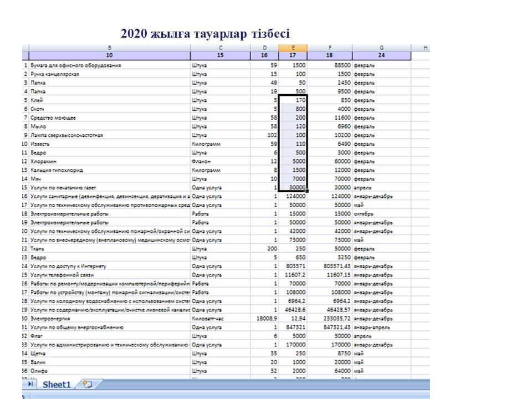Click the slide title '2020 жылға тауарлар тізбесі'
The height and width of the screenshot is (399, 532).
pos(205,34)
